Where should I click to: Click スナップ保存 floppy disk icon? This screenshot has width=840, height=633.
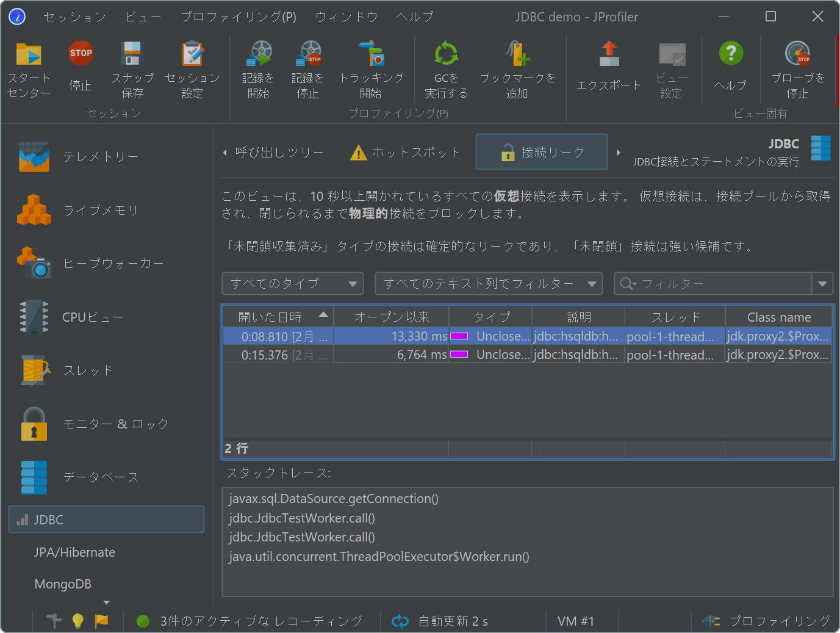point(132,54)
